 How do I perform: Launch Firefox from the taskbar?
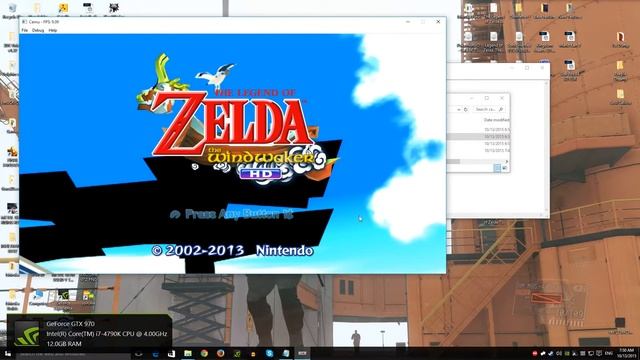pos(220,354)
